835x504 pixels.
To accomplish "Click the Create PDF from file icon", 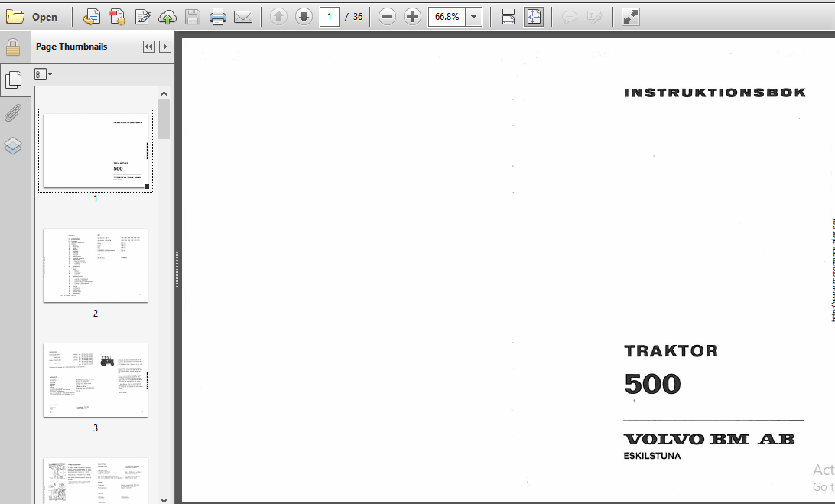I will tap(91, 17).
